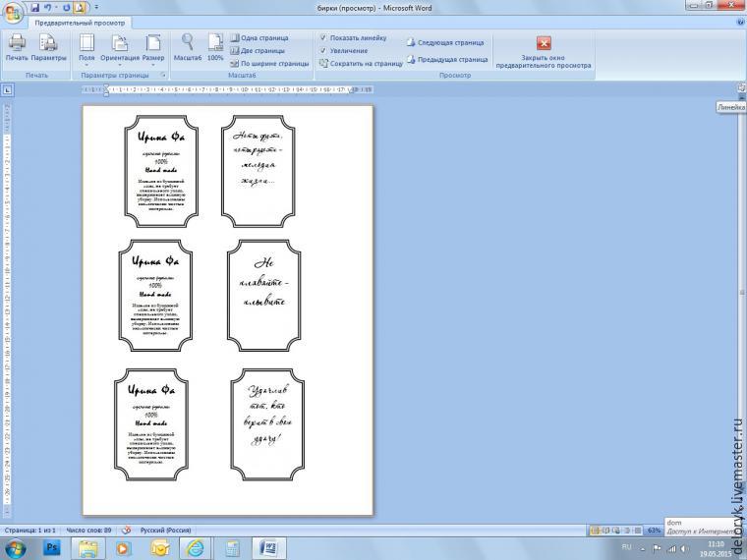
Task: Click the Zoom (Масштаб) magnifier icon
Action: 187,46
